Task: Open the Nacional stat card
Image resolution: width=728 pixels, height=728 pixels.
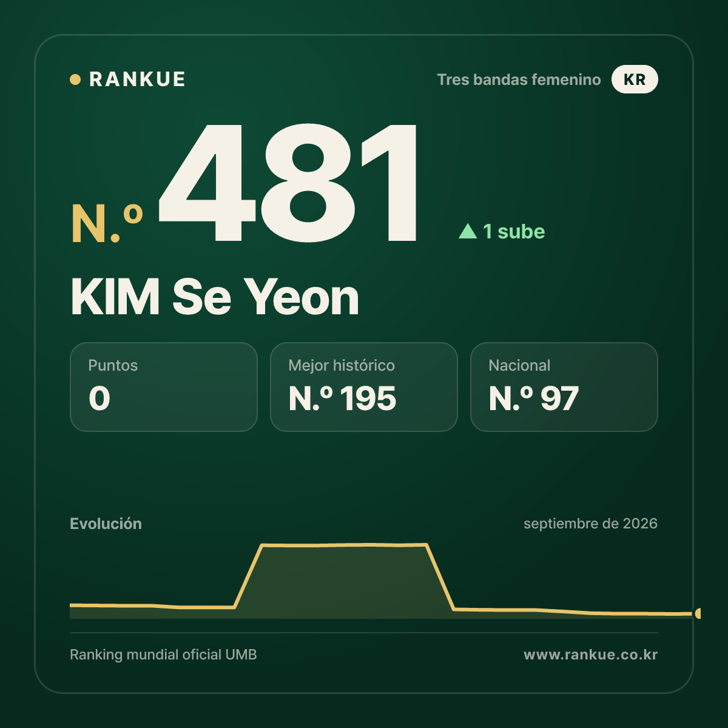Action: [564, 387]
